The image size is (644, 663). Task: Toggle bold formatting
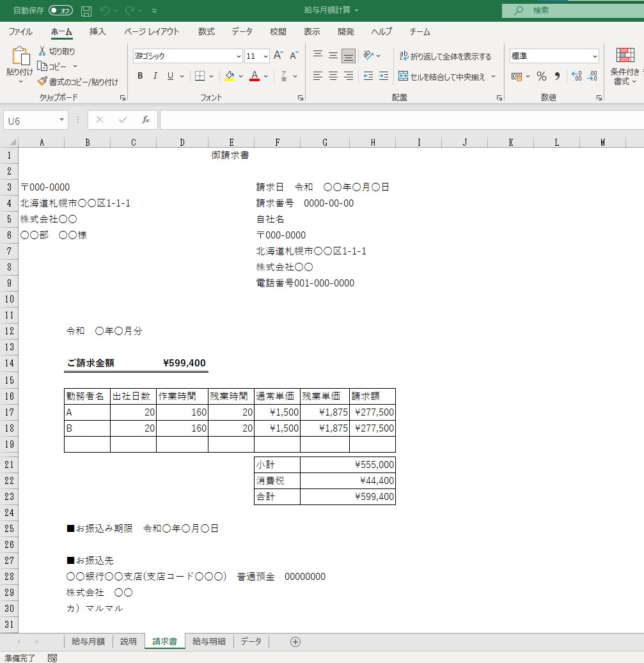click(140, 76)
